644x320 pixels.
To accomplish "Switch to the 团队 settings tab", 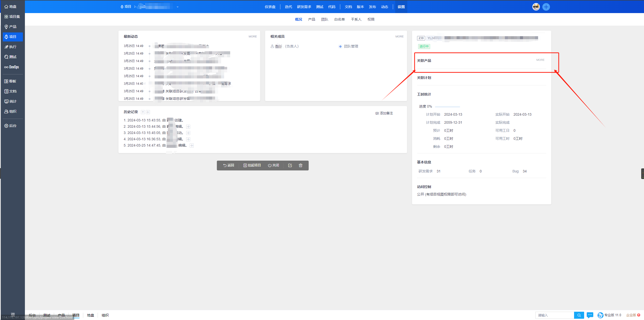I will tap(325, 19).
